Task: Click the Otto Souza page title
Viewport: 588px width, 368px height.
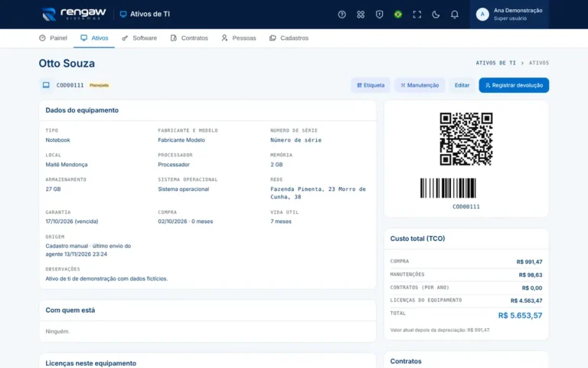Action: click(67, 63)
